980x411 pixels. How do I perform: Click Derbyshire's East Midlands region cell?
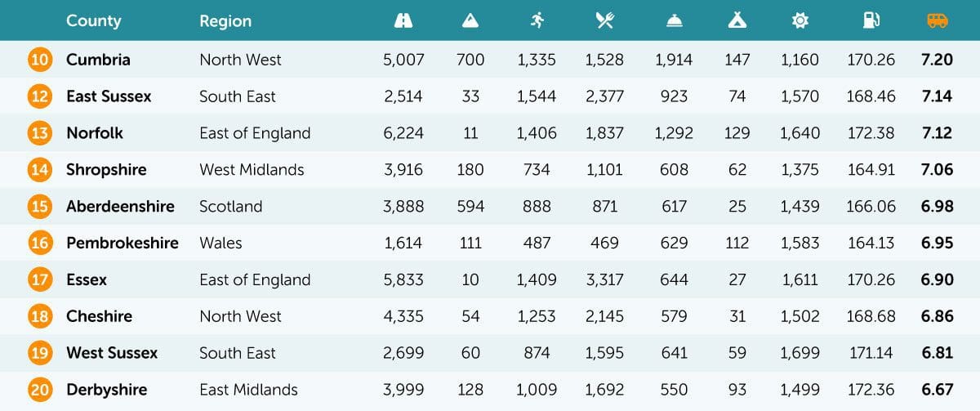(248, 390)
